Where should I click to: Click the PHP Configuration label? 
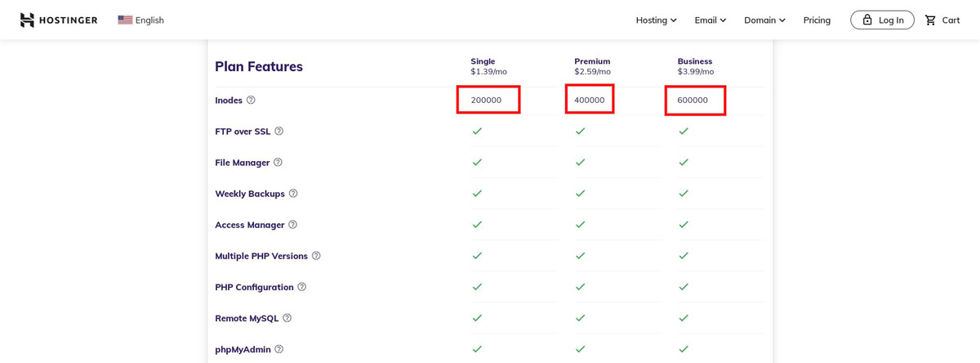254,286
